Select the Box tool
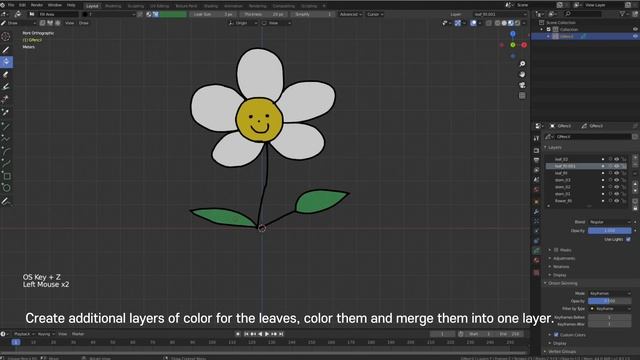 (6, 176)
